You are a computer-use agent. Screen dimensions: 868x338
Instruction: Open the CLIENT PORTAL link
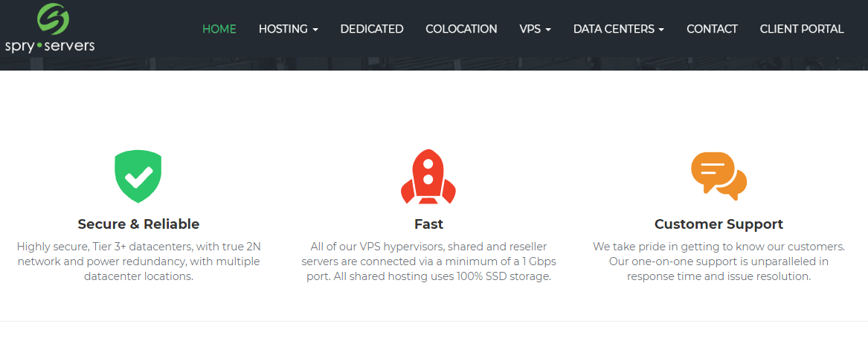coord(802,29)
